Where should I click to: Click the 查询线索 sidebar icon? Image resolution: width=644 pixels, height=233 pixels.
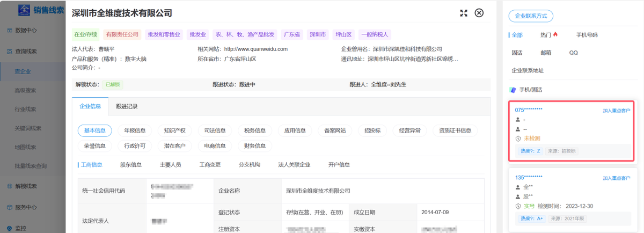coord(9,51)
